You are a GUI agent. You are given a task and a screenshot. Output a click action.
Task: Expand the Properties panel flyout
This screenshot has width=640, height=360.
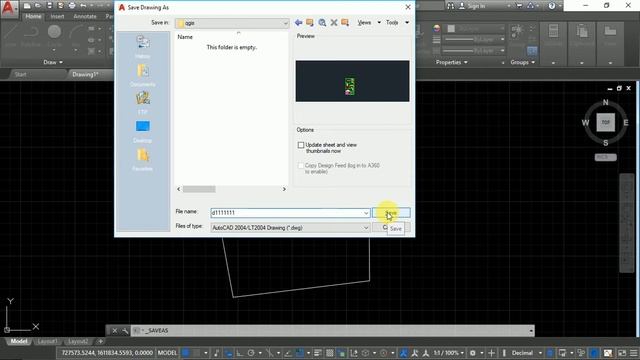(x=451, y=62)
